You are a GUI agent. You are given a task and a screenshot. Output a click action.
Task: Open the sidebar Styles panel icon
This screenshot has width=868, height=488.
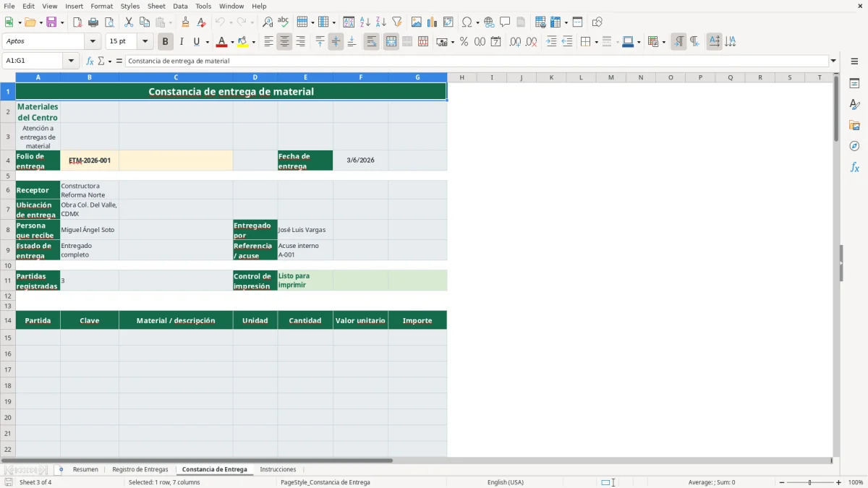click(x=854, y=105)
